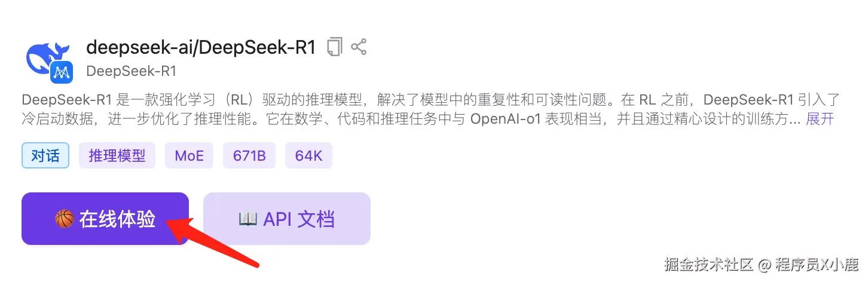Open the deepseek-ai/DeepSeek-R1 title link
This screenshot has height=282, width=868.
(201, 47)
